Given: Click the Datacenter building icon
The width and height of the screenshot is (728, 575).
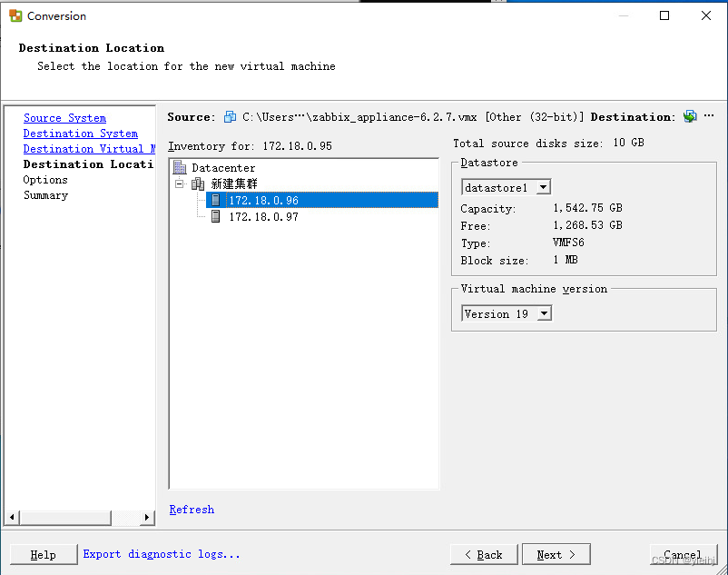Looking at the screenshot, I should pos(180,167).
